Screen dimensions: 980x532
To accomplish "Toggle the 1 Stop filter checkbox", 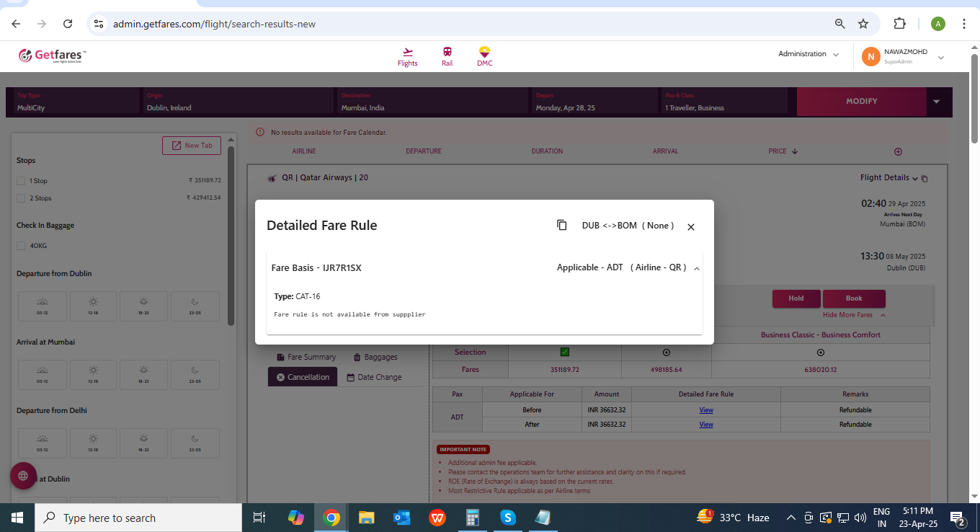I will (x=22, y=181).
